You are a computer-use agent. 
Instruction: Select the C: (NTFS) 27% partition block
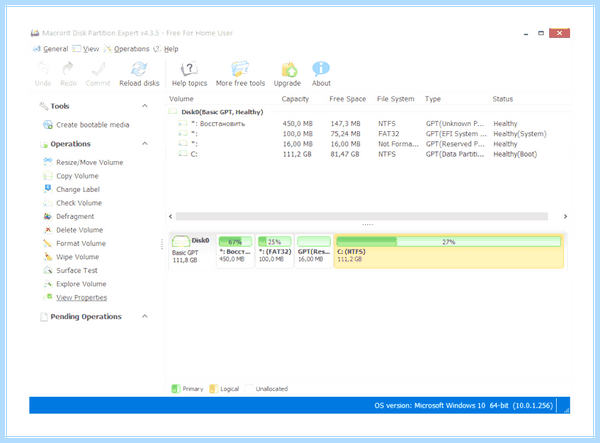[x=448, y=251]
